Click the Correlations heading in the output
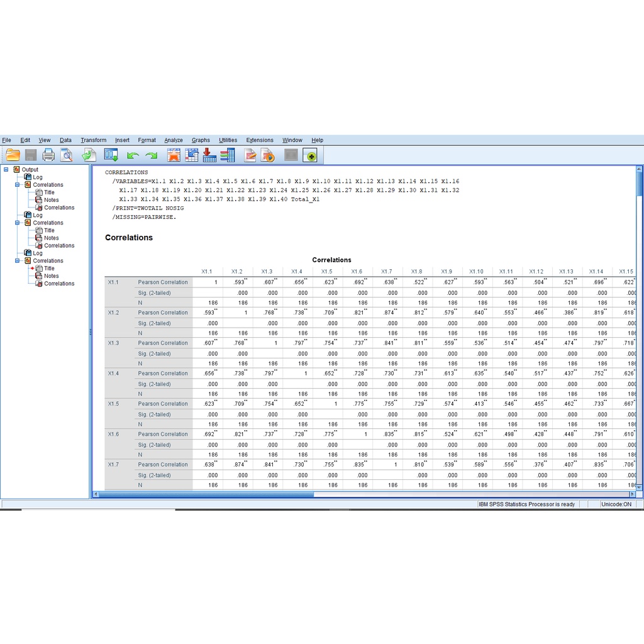This screenshot has width=644, height=644. 129,238
